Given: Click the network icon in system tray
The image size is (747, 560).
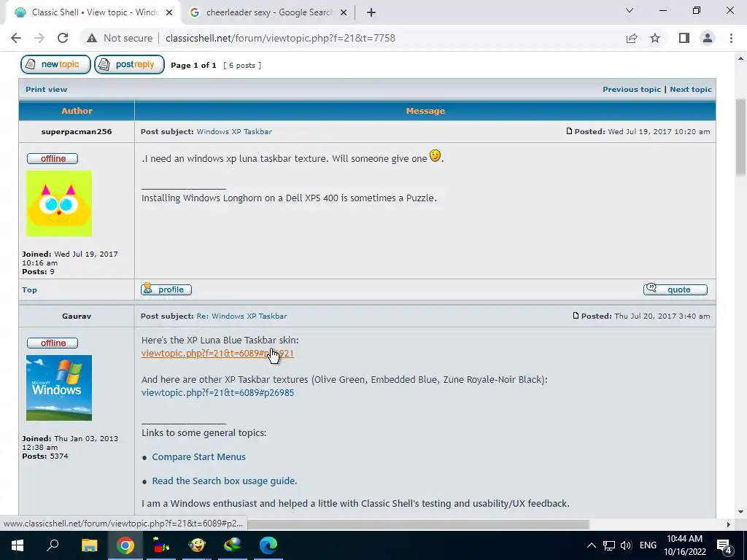Looking at the screenshot, I should (609, 545).
